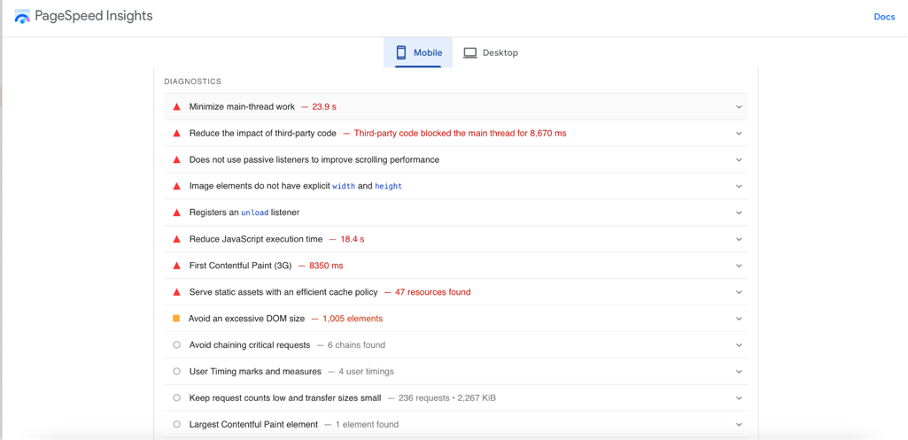Screen dimensions: 908x440
Task: Click the PageSpeed Insights logo icon
Action: 22,17
